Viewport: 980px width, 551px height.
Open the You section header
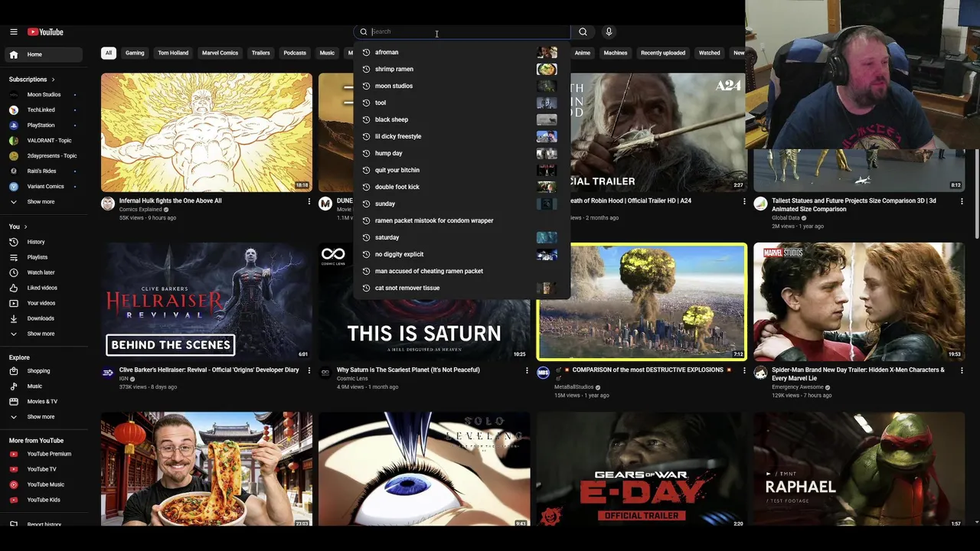(x=18, y=227)
